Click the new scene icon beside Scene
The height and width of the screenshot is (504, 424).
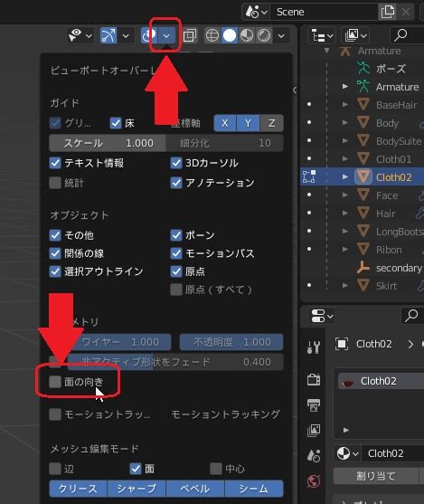387,12
